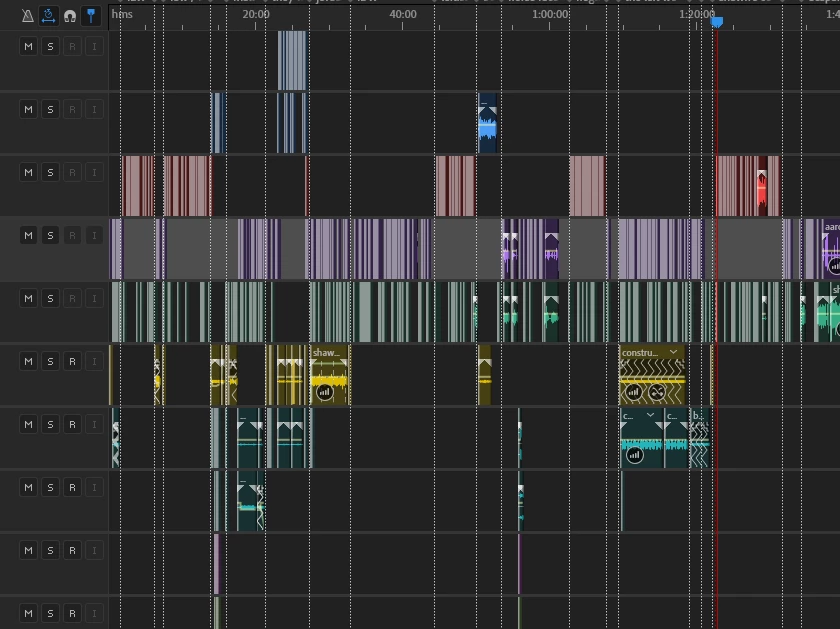Open the constru clip dropdown chevron

tap(673, 352)
